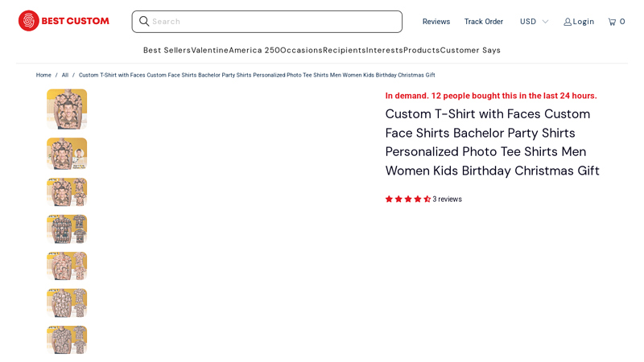Click the star rating icons

(407, 200)
